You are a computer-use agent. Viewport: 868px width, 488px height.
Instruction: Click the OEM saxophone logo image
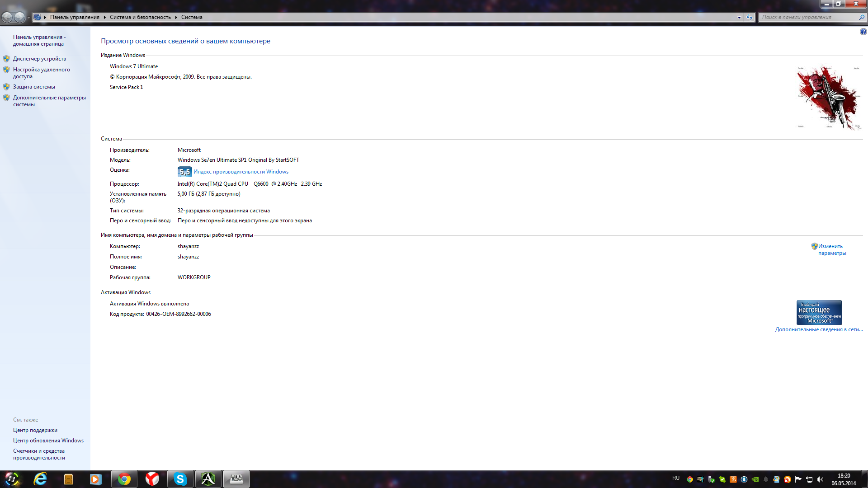point(828,98)
